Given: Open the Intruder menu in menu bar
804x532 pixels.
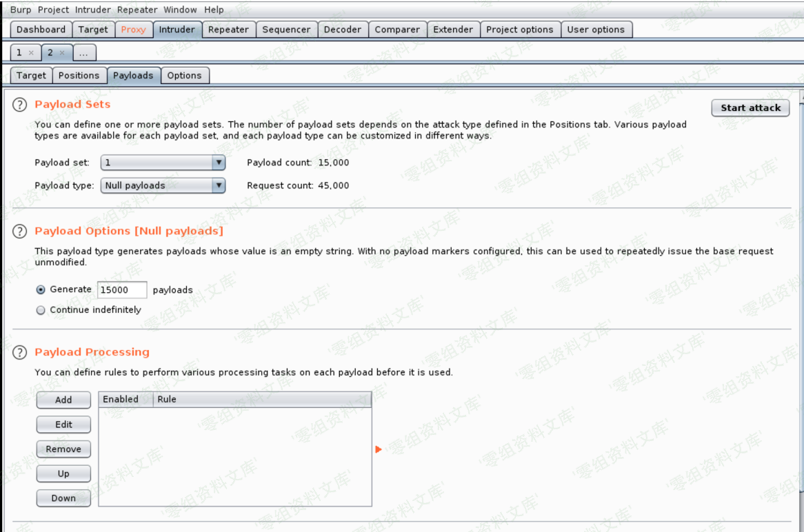Looking at the screenshot, I should click(x=92, y=10).
